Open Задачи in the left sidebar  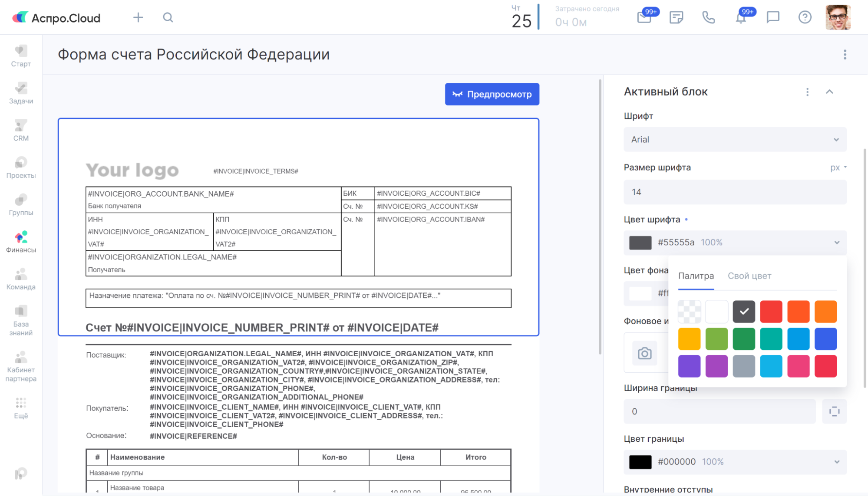(21, 93)
